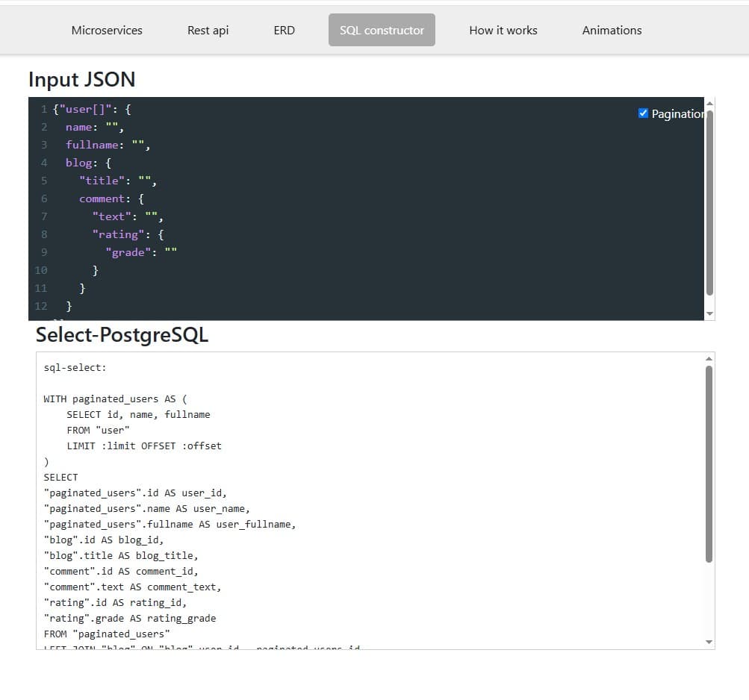
Task: Click the "rating".id AS rating_id line
Action: pyautogui.click(x=115, y=603)
